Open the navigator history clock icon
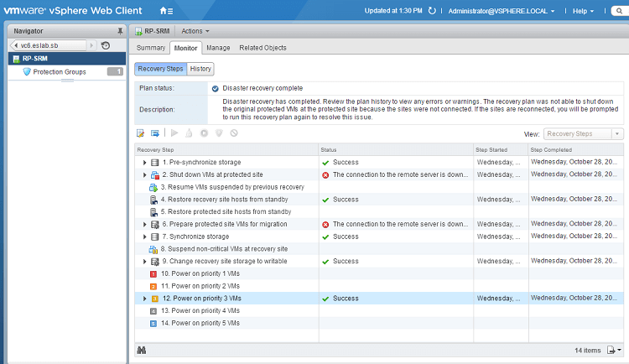The width and height of the screenshot is (629, 364). [107, 45]
